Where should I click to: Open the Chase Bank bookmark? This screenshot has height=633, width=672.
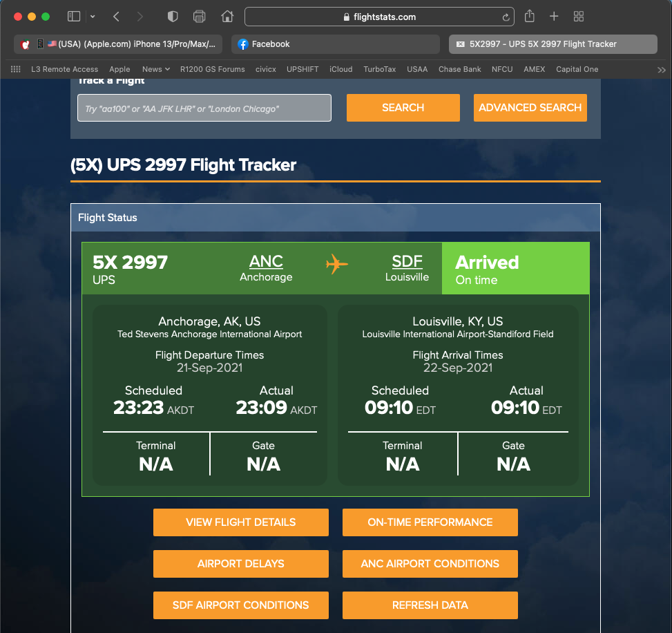[459, 69]
